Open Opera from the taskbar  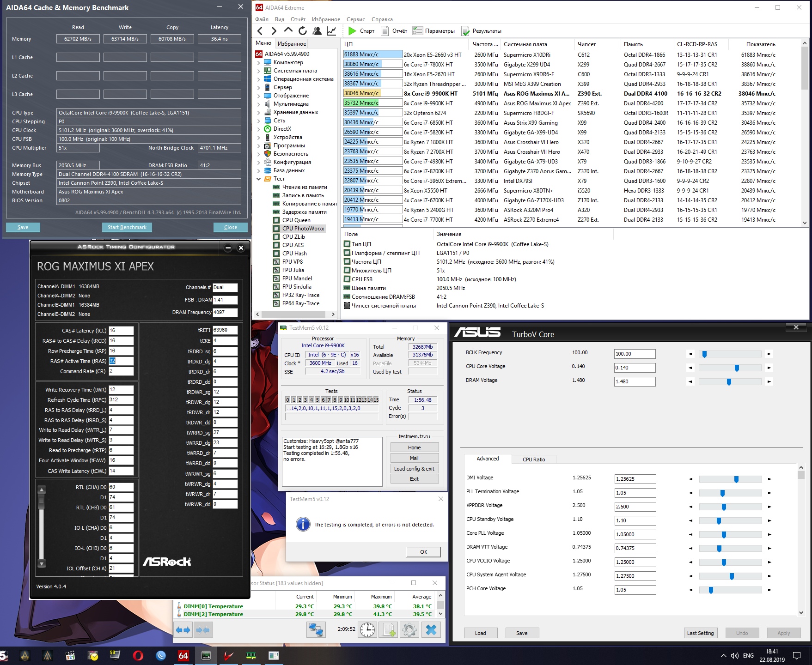(x=138, y=655)
